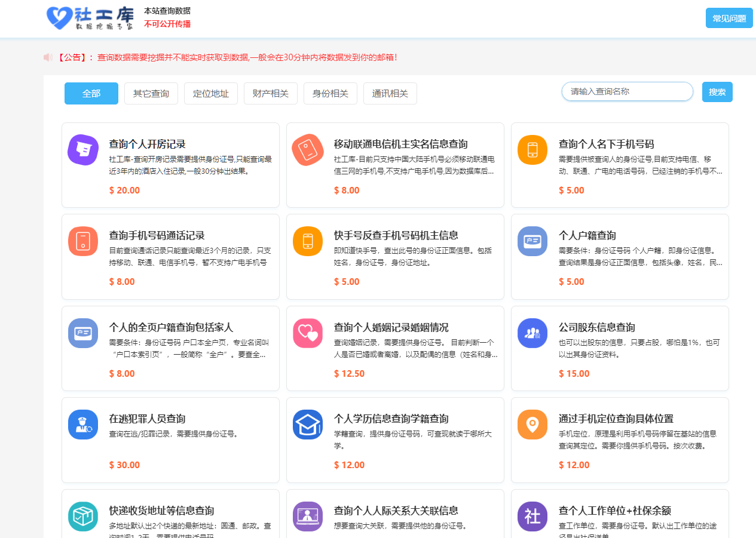756x538 pixels.
Task: Click the speaker icon beside the 公告 announcement
Action: point(48,57)
